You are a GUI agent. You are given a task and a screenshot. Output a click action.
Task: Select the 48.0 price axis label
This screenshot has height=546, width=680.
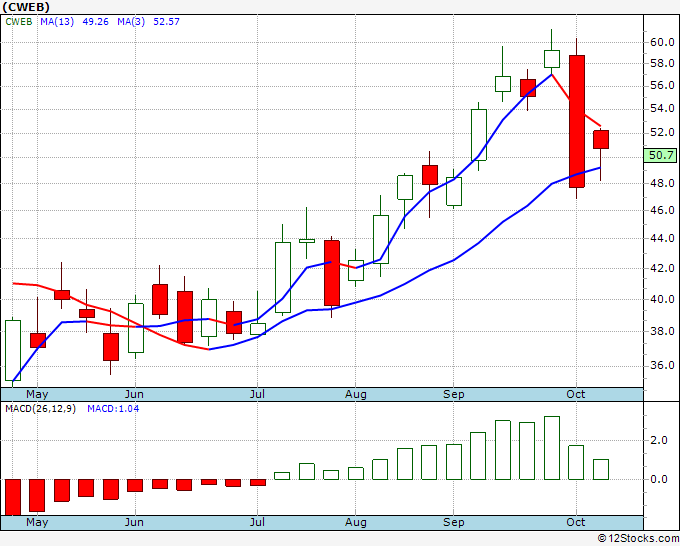[662, 183]
